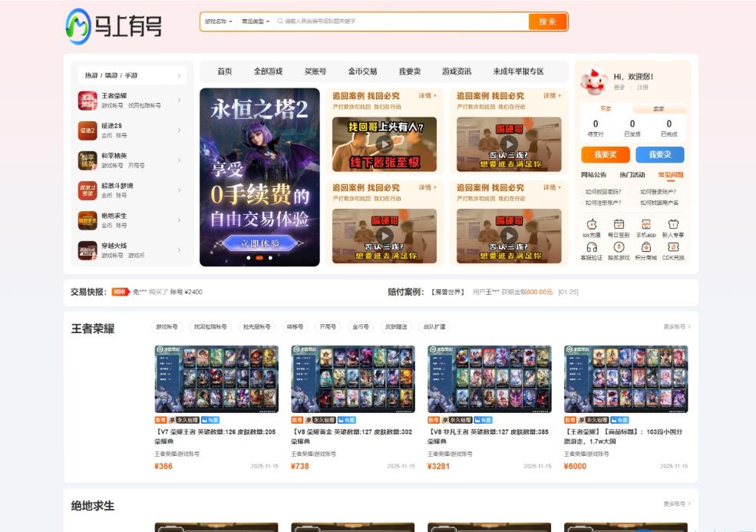Click the 和平精英 game icon in sidebar

pos(87,160)
